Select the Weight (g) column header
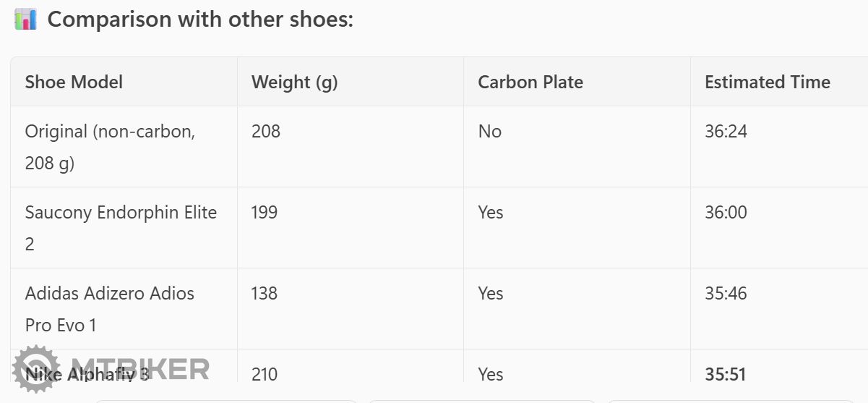 tap(295, 82)
